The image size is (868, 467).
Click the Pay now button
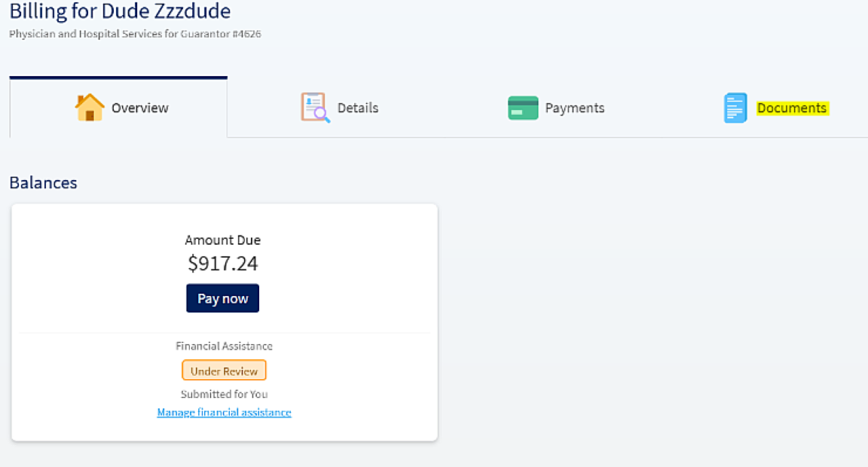click(x=222, y=298)
